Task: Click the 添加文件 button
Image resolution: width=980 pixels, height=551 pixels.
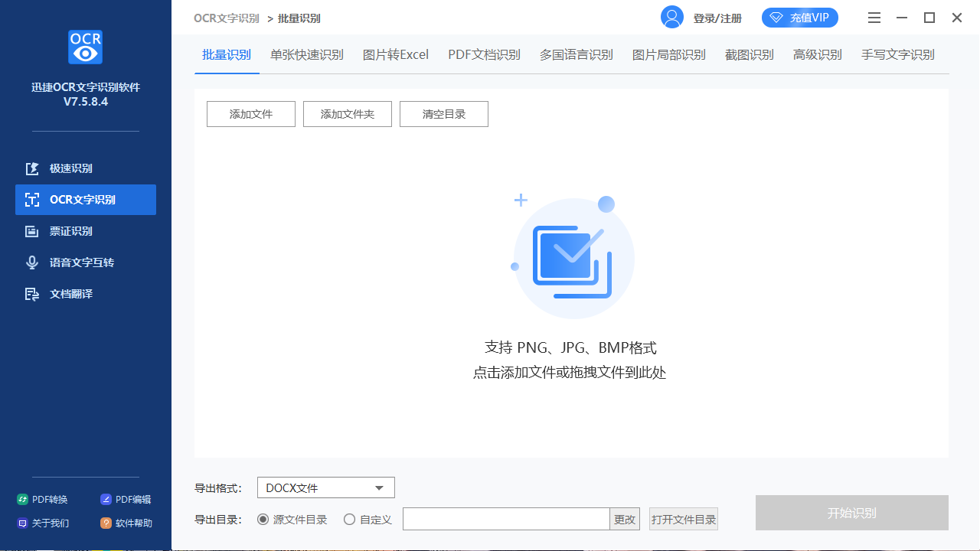Action: (251, 114)
